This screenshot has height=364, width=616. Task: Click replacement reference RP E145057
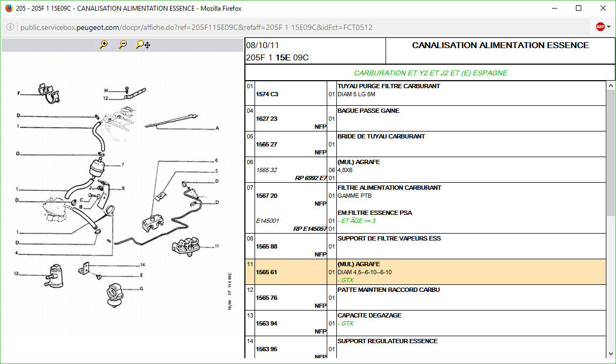pos(309,229)
